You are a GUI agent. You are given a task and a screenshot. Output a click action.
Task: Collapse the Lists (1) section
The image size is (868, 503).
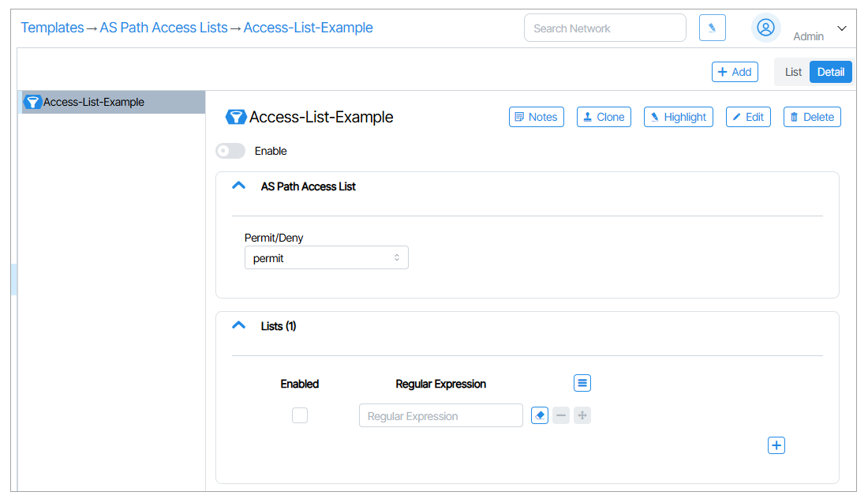[x=239, y=325]
